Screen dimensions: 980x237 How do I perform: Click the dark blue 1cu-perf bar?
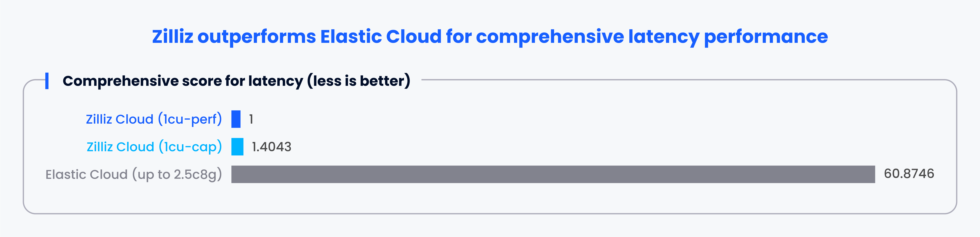click(x=236, y=119)
